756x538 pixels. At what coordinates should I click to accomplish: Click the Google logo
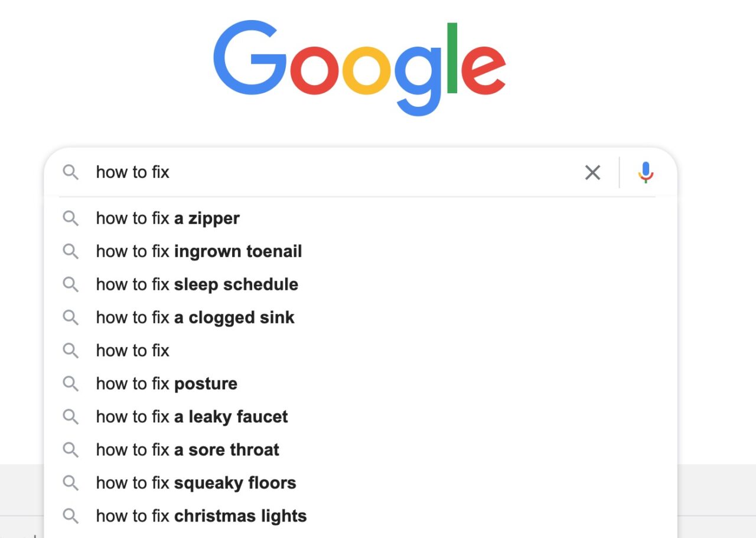pos(359,68)
